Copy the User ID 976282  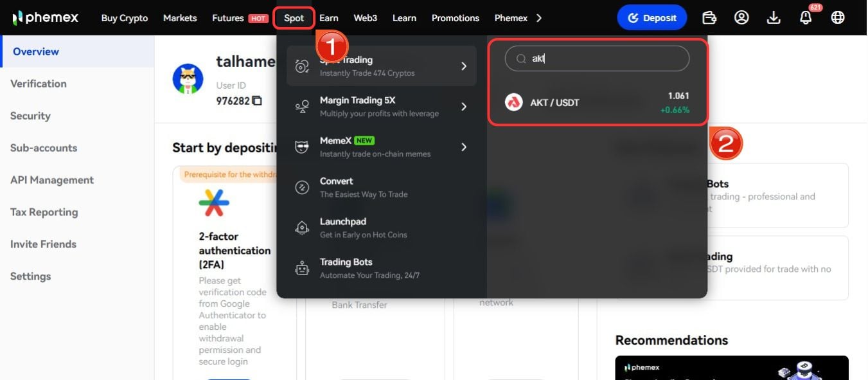(x=257, y=101)
